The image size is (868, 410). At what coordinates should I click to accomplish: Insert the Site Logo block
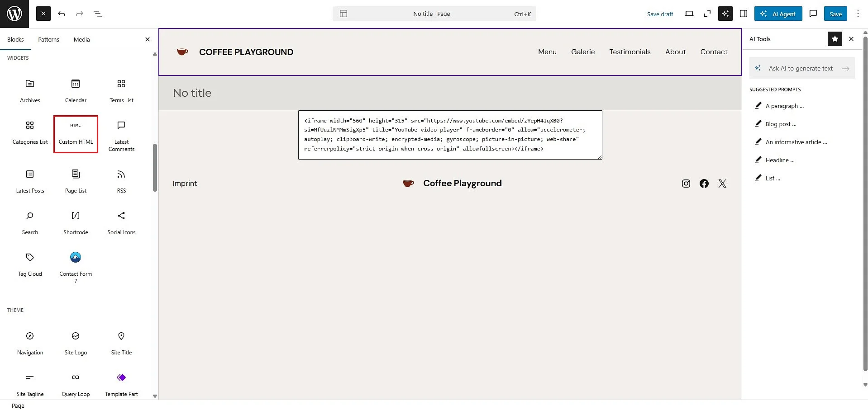(x=76, y=343)
